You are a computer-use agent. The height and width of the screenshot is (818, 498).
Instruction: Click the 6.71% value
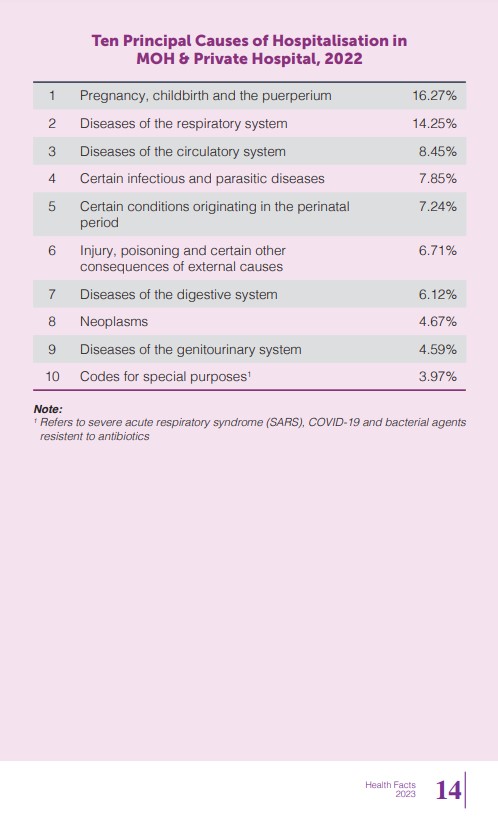pos(438,250)
